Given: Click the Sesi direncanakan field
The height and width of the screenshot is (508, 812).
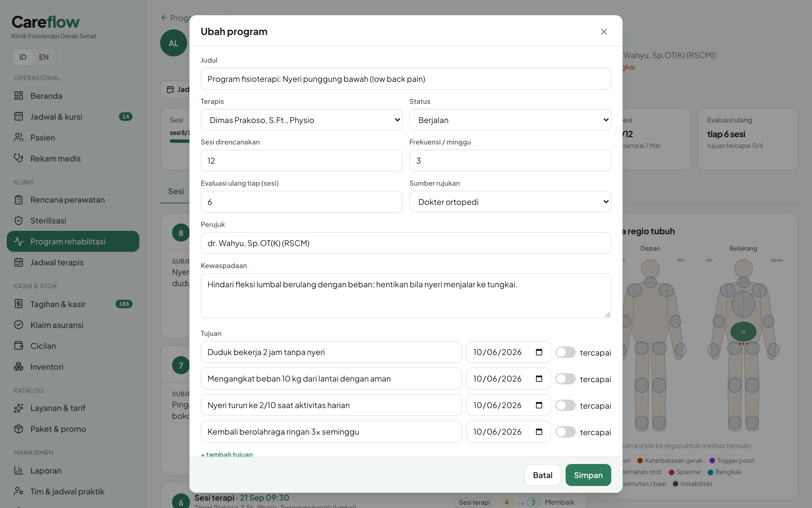Looking at the screenshot, I should click(301, 161).
